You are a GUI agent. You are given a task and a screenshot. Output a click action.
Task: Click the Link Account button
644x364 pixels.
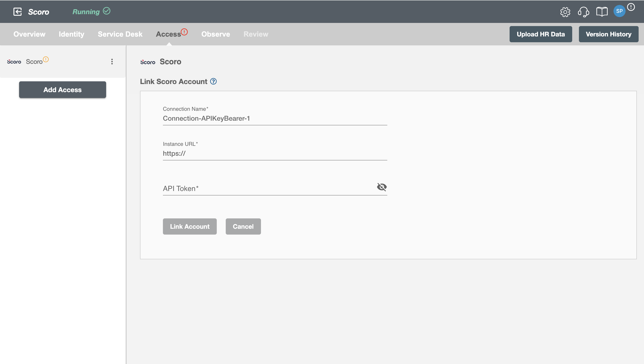(x=190, y=226)
